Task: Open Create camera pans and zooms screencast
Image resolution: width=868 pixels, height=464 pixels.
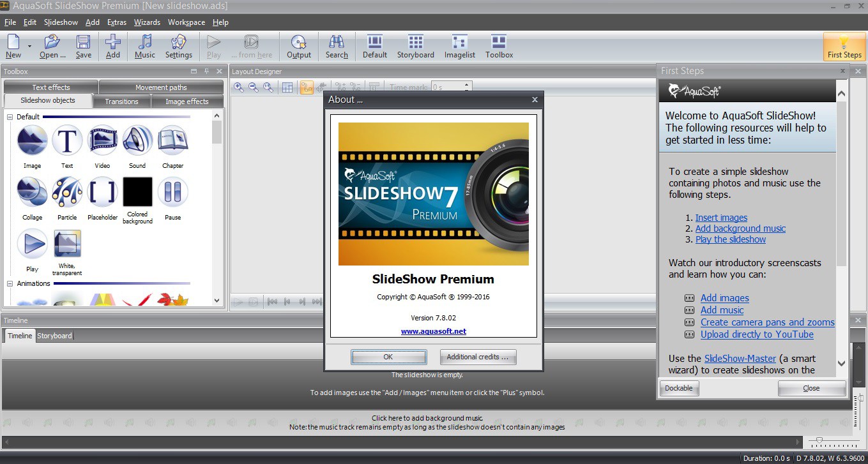Action: click(x=768, y=322)
